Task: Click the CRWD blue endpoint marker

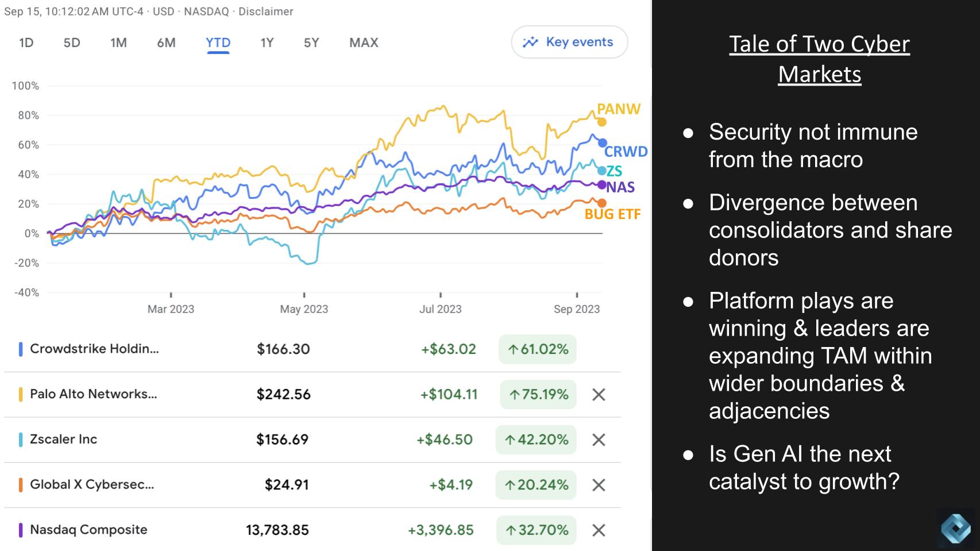Action: [x=602, y=143]
